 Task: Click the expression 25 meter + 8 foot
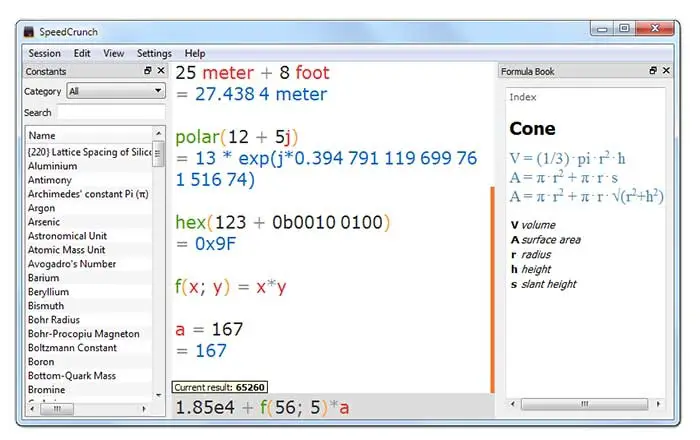pos(252,73)
